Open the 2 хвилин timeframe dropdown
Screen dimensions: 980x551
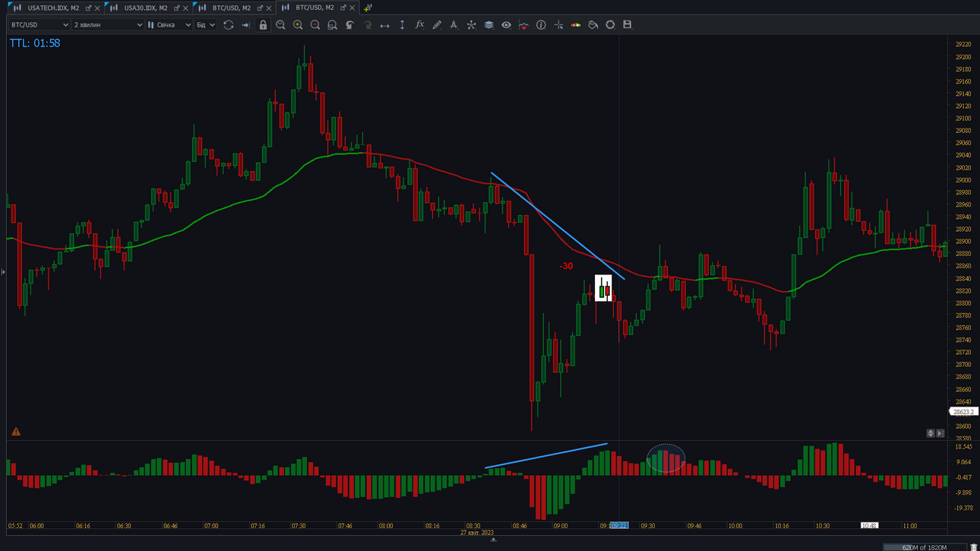pos(107,25)
